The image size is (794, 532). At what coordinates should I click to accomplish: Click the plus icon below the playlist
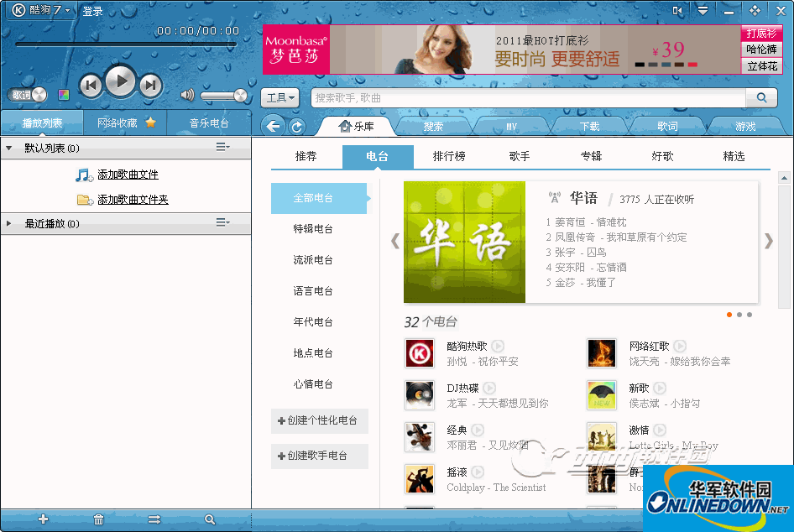pos(44,519)
